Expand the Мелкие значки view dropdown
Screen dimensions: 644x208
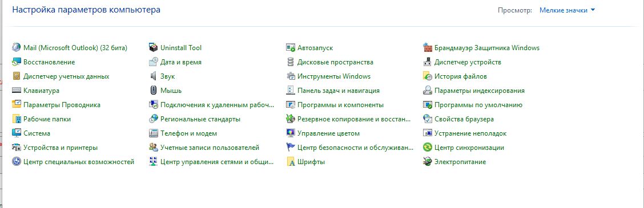(x=567, y=10)
